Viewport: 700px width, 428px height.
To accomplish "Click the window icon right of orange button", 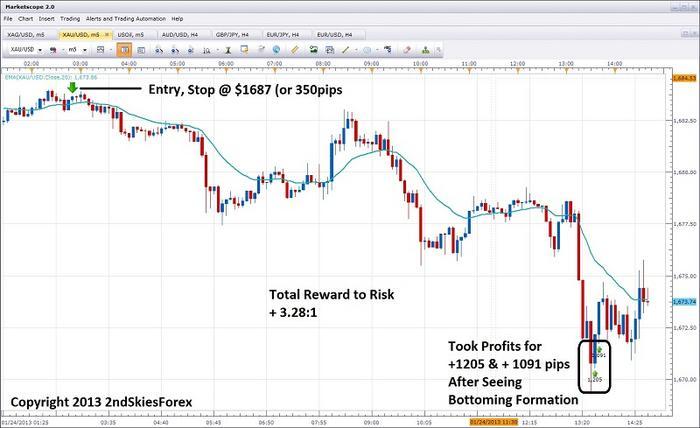I will 141,50.
